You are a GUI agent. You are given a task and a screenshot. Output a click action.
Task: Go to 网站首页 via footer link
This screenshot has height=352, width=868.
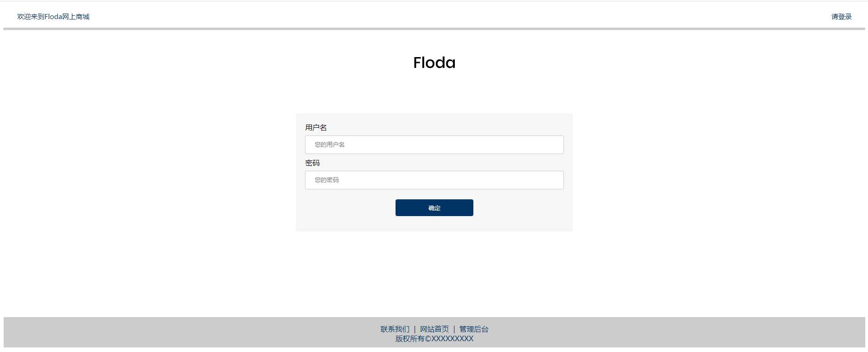coord(434,329)
